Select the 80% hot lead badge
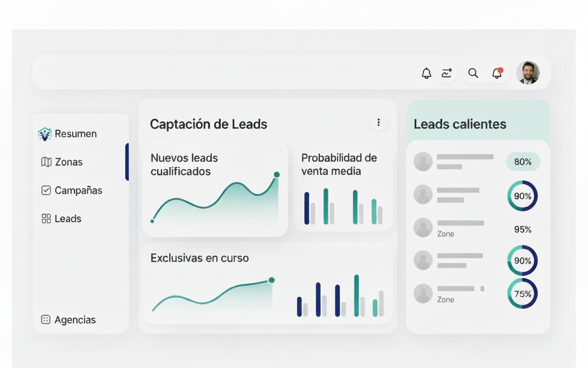Image resolution: width=588 pixels, height=368 pixels. point(523,162)
